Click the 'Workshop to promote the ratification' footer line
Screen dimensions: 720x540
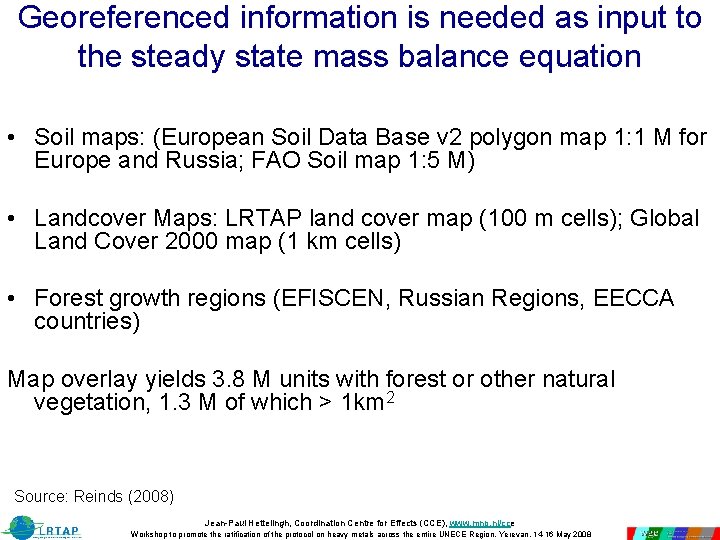(360, 534)
